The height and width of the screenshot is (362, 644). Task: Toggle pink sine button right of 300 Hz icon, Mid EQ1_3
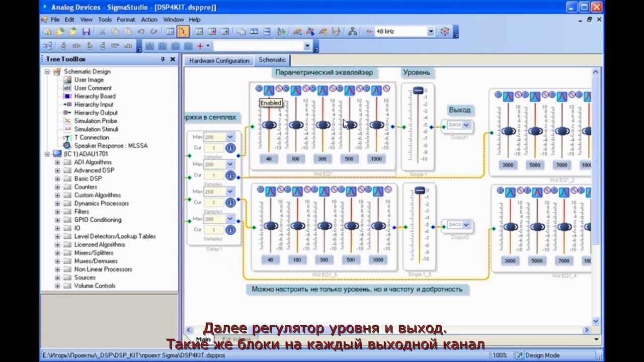[334, 190]
